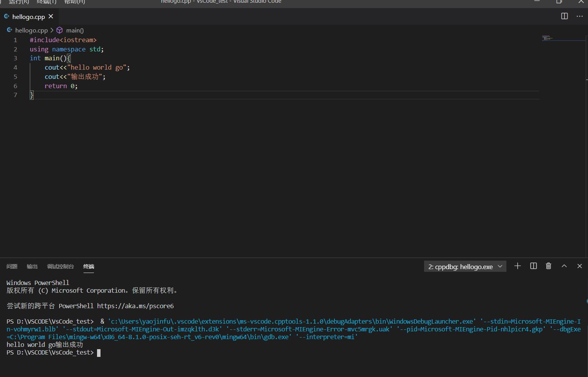Select the 终端 panel tab
Screen dimensions: 588x377
89,266
